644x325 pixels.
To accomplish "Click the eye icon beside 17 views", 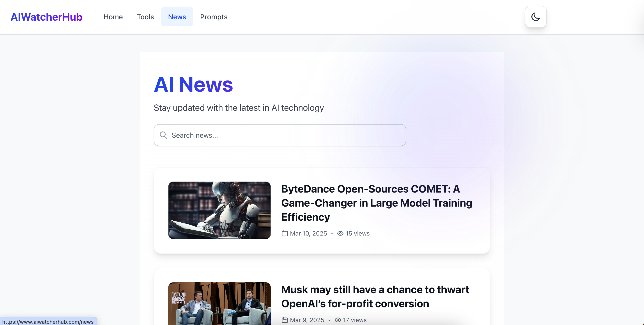I will click(x=338, y=320).
